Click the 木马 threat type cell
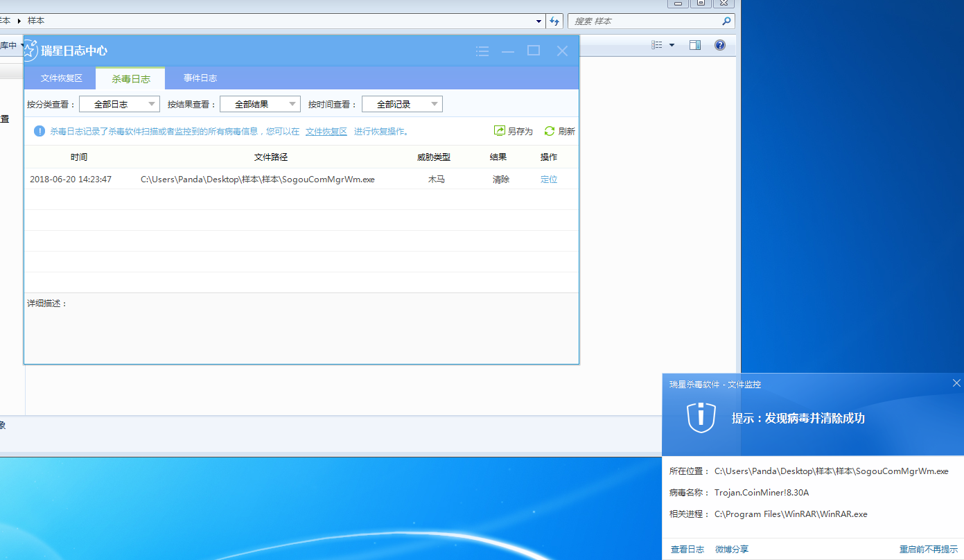 pos(437,180)
